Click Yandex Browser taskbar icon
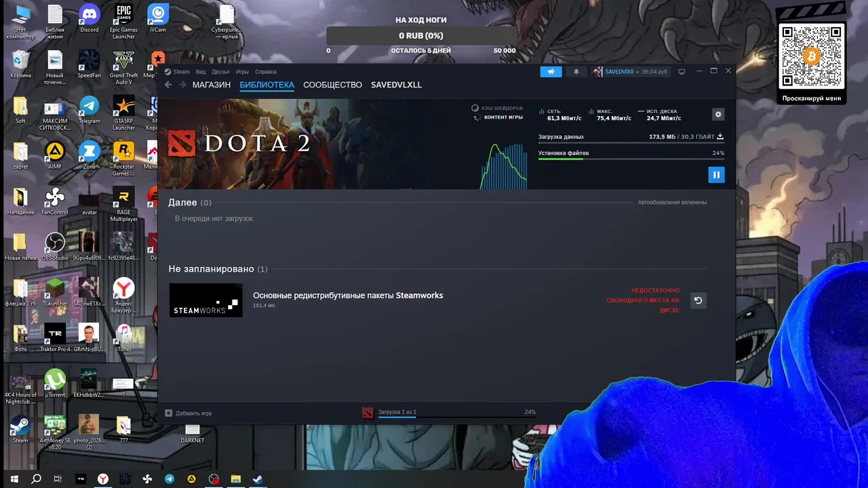This screenshot has width=868, height=488. click(x=103, y=479)
